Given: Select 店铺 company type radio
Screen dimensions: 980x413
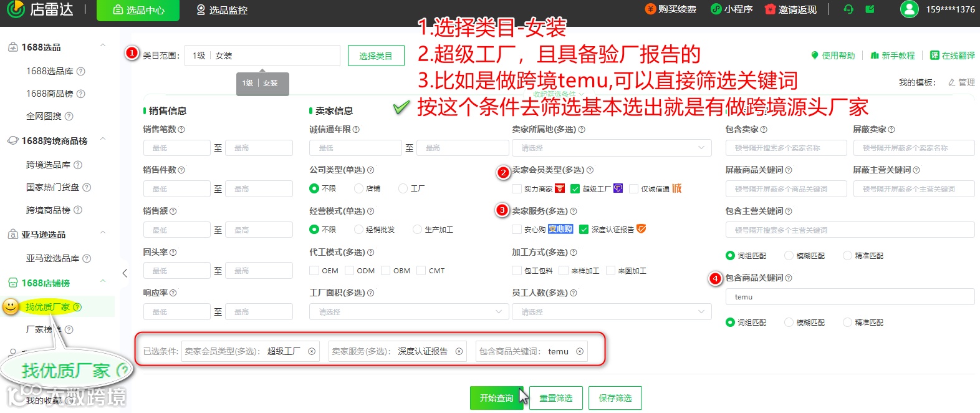Looking at the screenshot, I should 358,188.
